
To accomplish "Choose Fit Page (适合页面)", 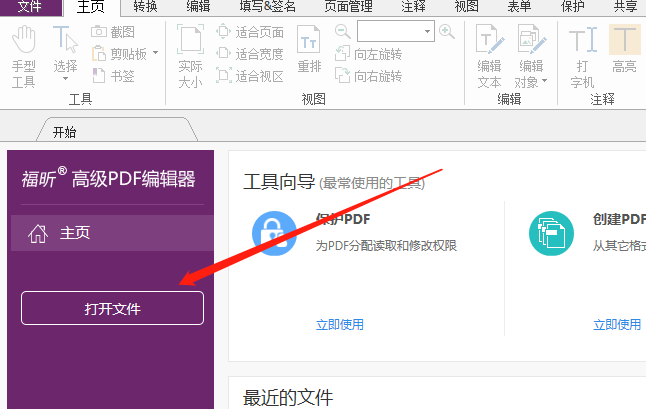I will (x=250, y=32).
